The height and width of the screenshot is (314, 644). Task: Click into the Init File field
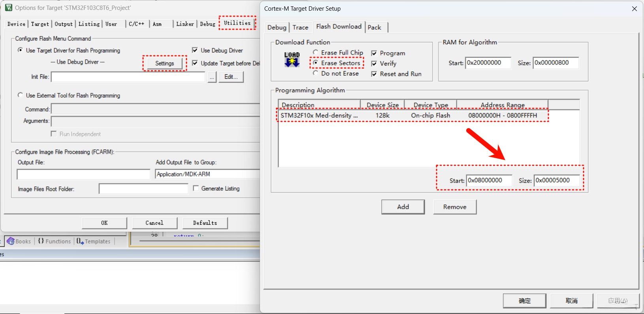(128, 77)
